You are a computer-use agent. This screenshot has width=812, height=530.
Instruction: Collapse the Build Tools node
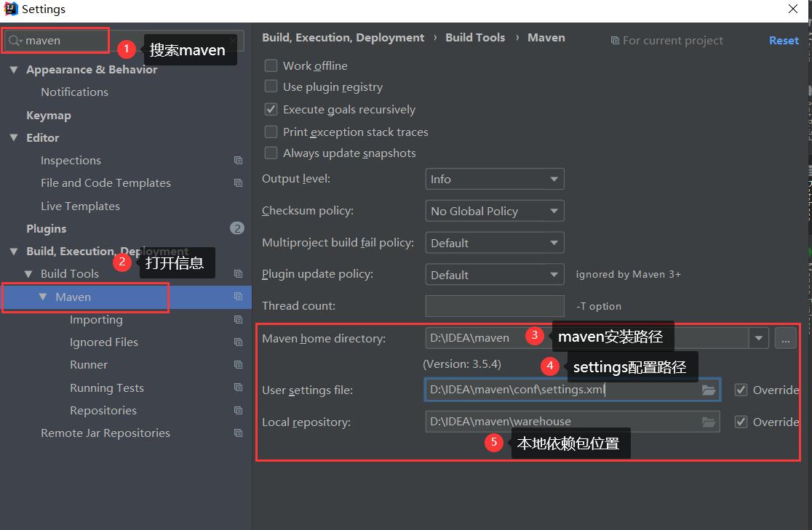point(28,274)
